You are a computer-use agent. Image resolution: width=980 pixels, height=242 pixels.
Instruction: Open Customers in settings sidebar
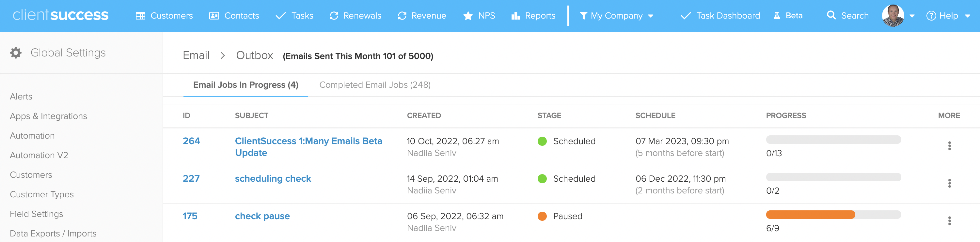31,175
